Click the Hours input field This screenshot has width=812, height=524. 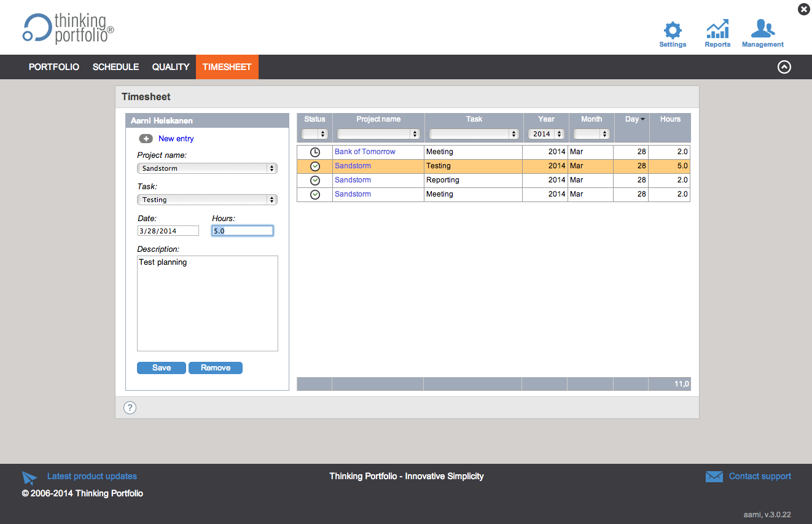(243, 231)
